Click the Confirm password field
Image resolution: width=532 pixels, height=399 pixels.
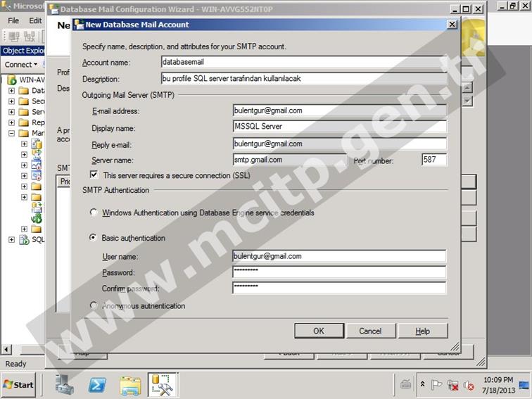[339, 288]
